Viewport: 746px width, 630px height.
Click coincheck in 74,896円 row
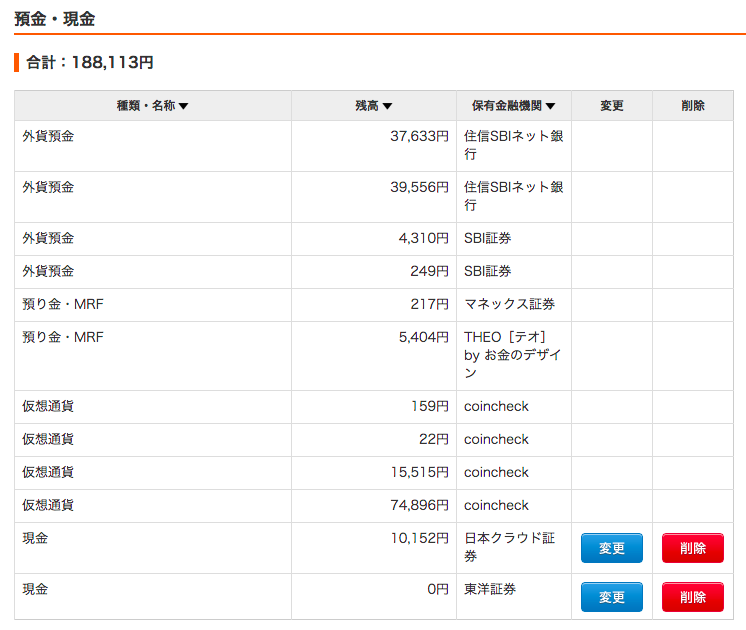tap(496, 505)
